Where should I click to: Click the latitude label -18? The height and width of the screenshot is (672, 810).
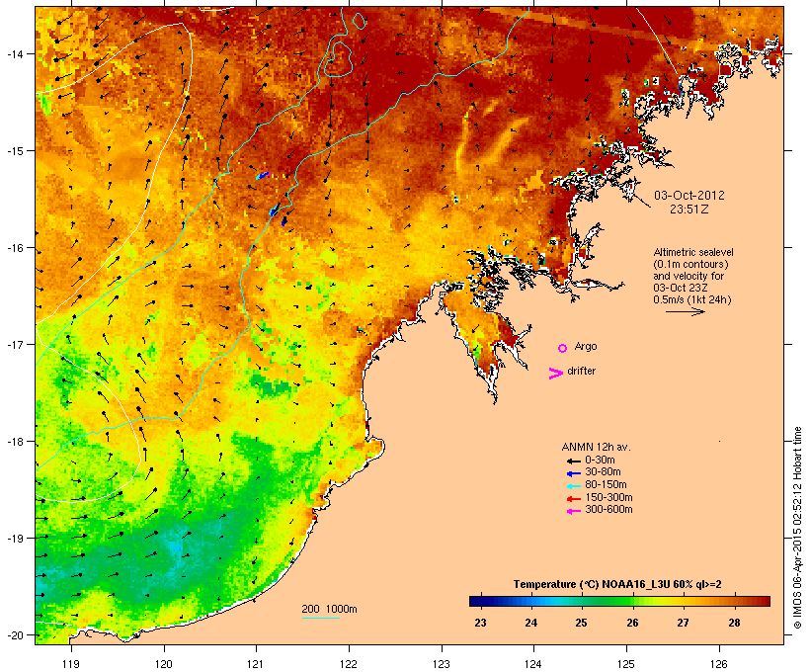(14, 442)
